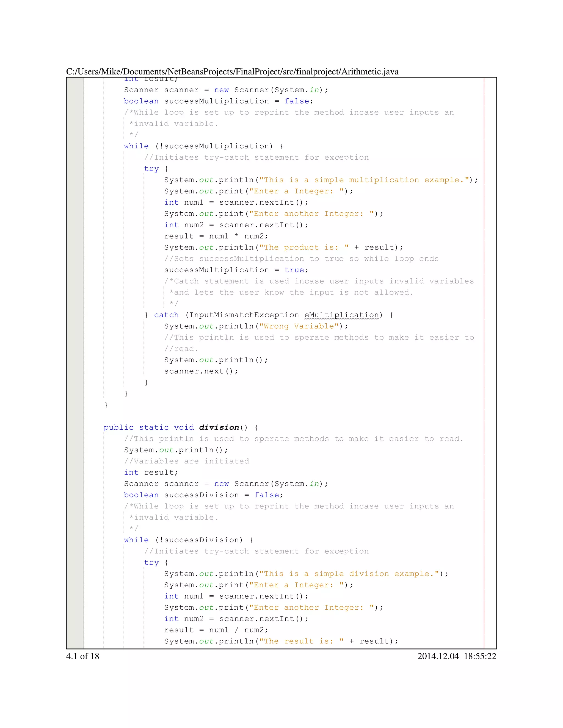Screen dimensions: 563x728
Task: Click the timestamp 2014.12.04 18:55:22
Action: pyautogui.click(x=457, y=656)
